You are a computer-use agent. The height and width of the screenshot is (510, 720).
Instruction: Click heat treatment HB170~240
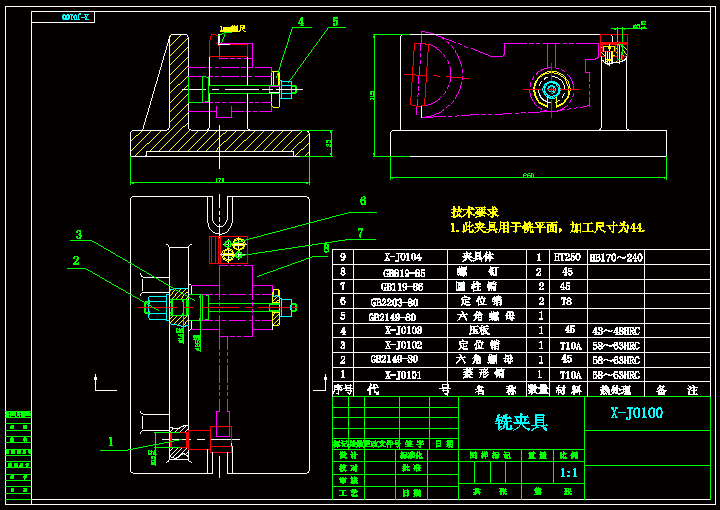[x=616, y=258]
